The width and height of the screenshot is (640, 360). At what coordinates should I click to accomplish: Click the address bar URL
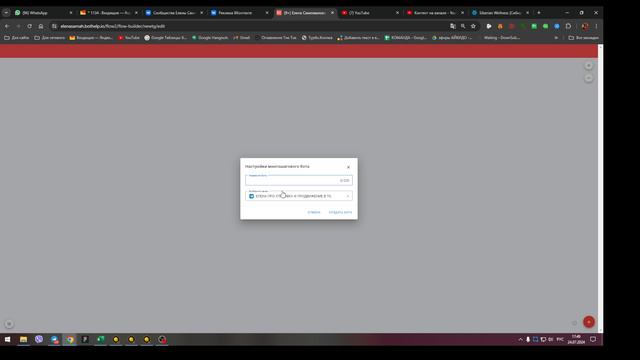coord(113,26)
